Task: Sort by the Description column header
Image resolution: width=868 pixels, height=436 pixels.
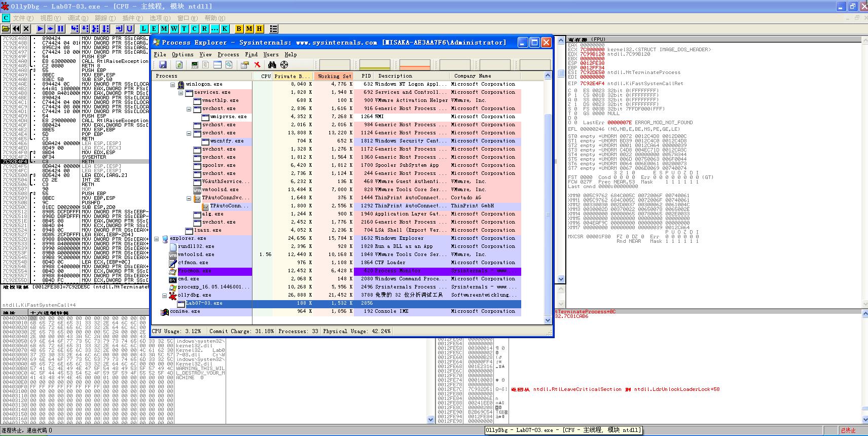Action: (x=413, y=76)
